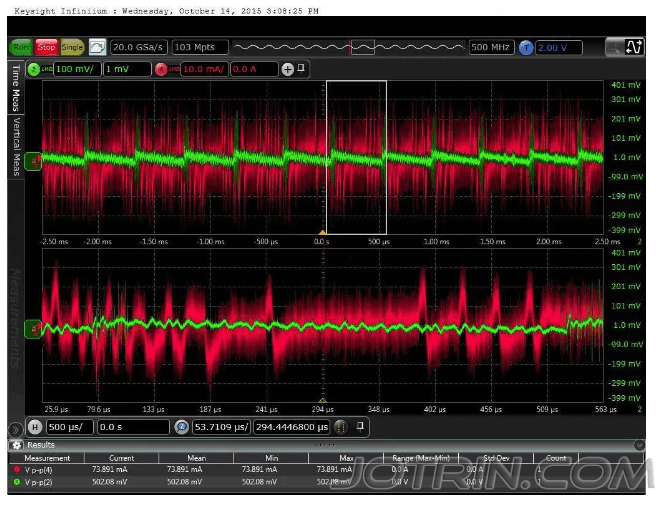This screenshot has width=658, height=506.
Task: Open the 20.0 GSa/s sample rate field
Action: 138,47
